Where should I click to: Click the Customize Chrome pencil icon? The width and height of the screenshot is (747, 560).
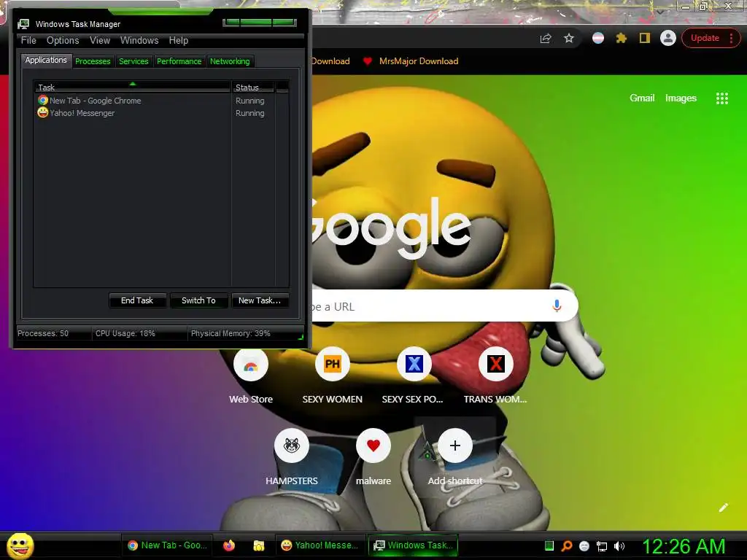tap(723, 507)
